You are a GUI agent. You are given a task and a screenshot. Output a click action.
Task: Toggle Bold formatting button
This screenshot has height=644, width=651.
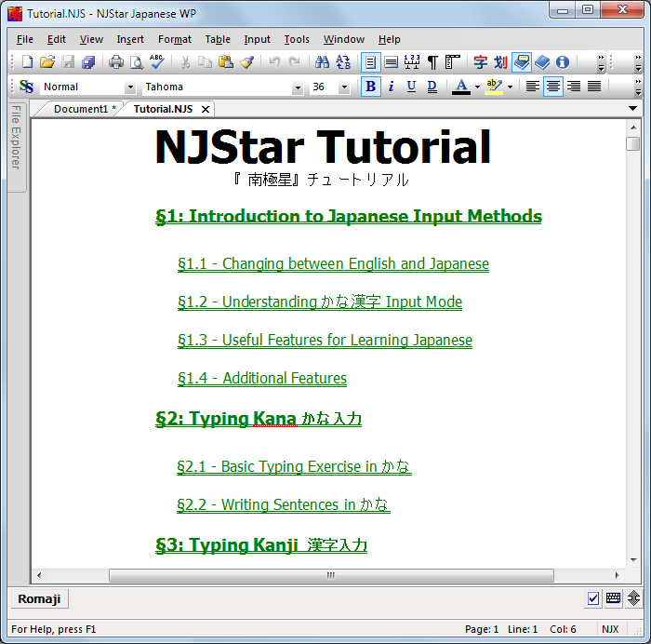tap(371, 87)
